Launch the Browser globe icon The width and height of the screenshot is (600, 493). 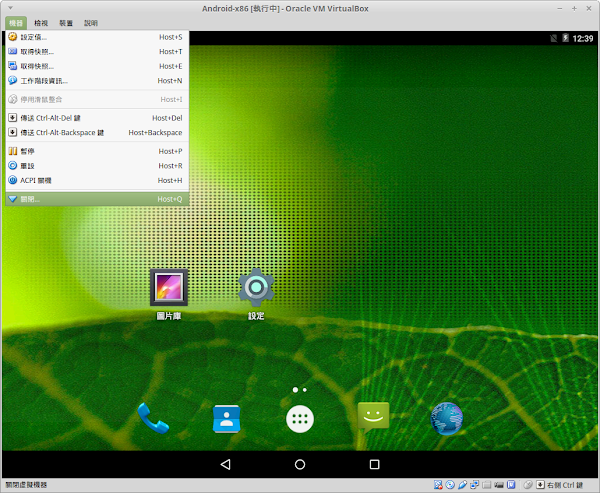(x=447, y=419)
